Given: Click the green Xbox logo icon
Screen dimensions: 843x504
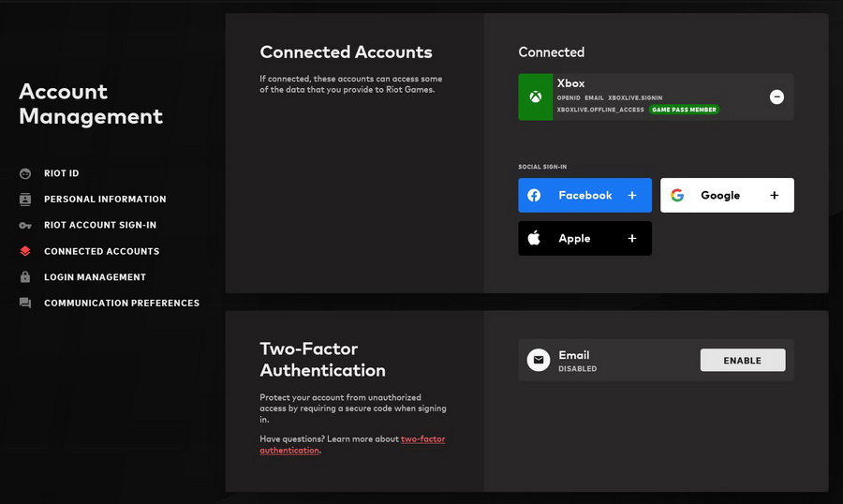Looking at the screenshot, I should (x=535, y=97).
